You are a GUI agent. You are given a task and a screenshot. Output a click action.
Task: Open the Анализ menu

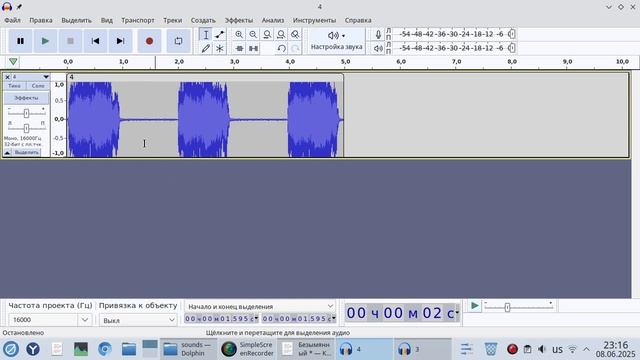point(273,20)
